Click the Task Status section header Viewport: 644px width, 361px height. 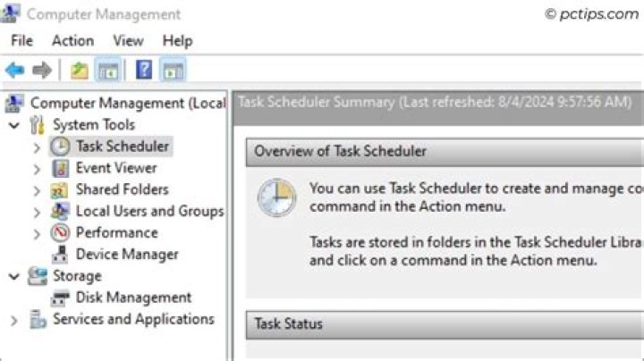445,324
